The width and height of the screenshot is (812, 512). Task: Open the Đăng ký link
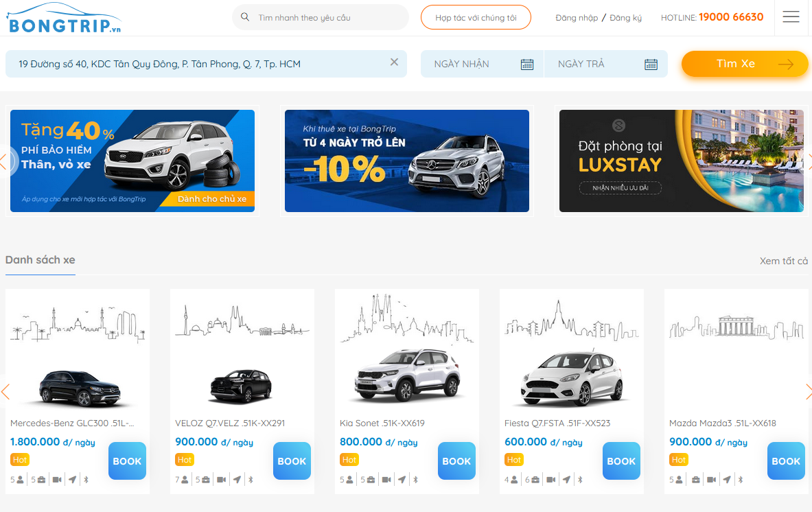tap(625, 18)
